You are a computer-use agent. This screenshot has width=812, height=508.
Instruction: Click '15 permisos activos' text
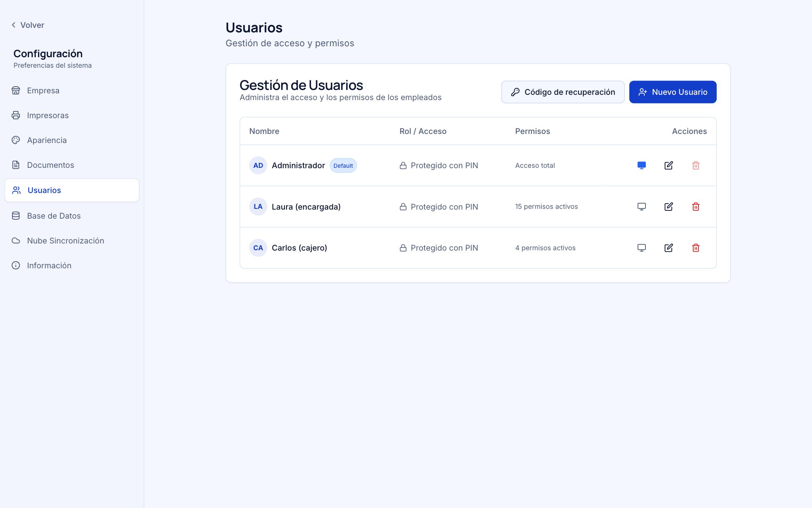[x=547, y=207]
